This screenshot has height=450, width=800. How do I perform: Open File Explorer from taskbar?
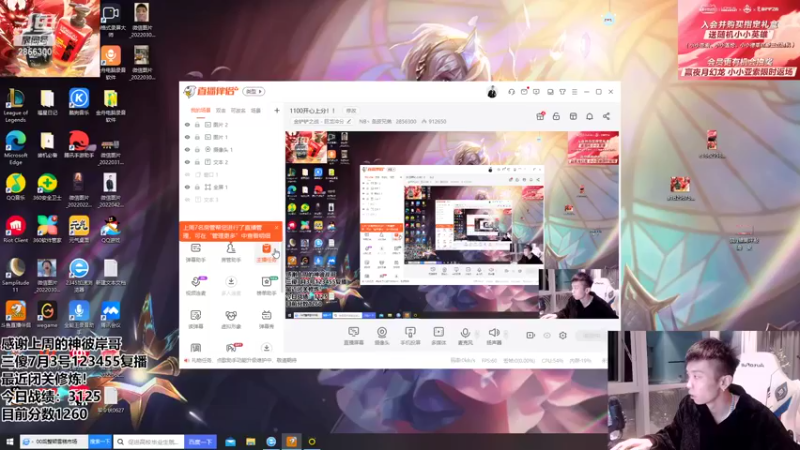251,441
